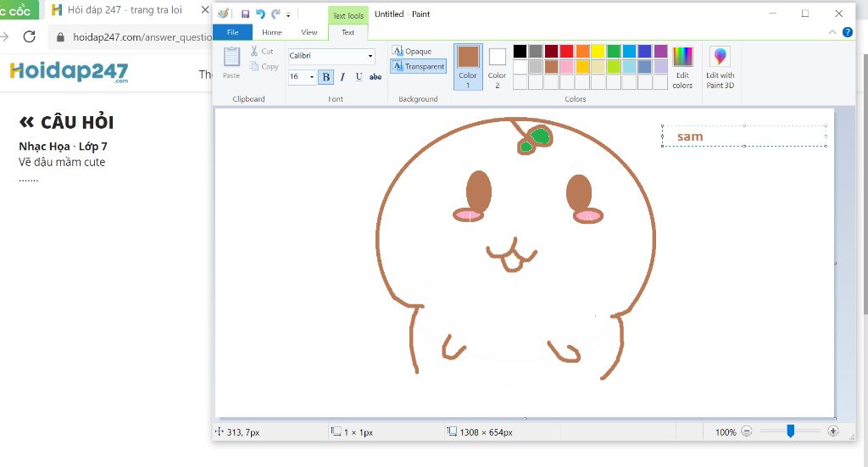The image size is (868, 467).
Task: Save the drawing with the floppy disk icon
Action: coord(245,14)
